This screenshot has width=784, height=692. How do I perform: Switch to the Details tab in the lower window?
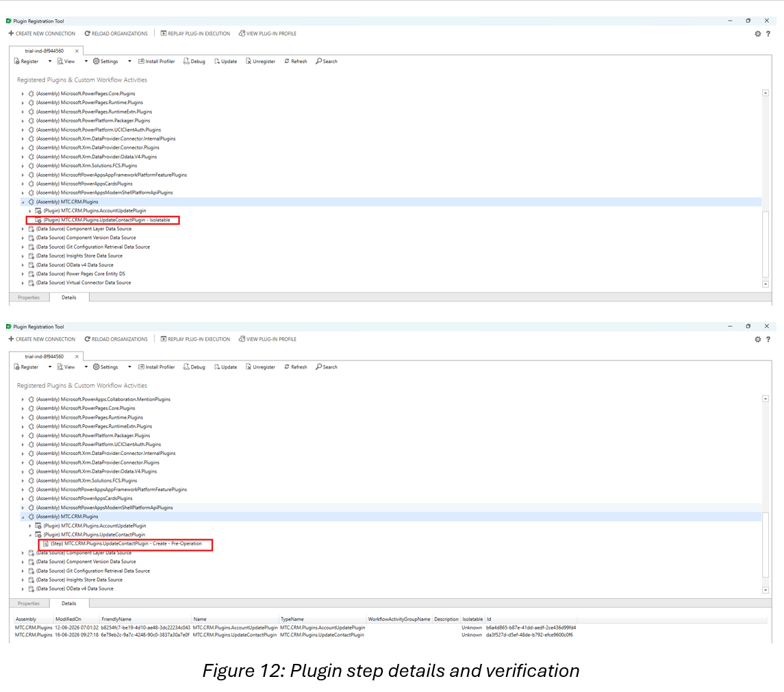pos(69,604)
